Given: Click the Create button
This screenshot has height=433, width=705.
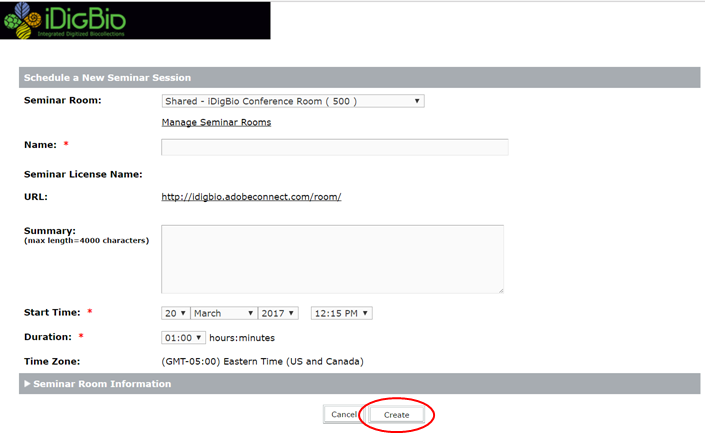Looking at the screenshot, I should [397, 415].
